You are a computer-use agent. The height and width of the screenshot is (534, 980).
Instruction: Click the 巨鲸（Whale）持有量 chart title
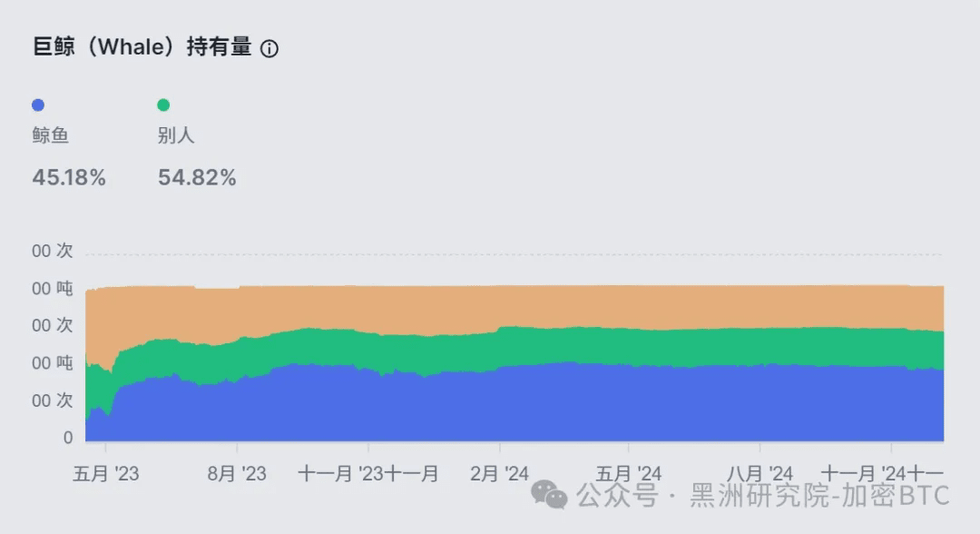pyautogui.click(x=142, y=47)
